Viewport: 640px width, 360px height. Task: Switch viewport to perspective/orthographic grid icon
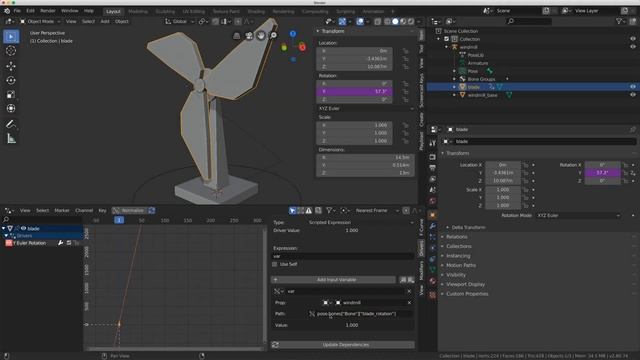(236, 36)
